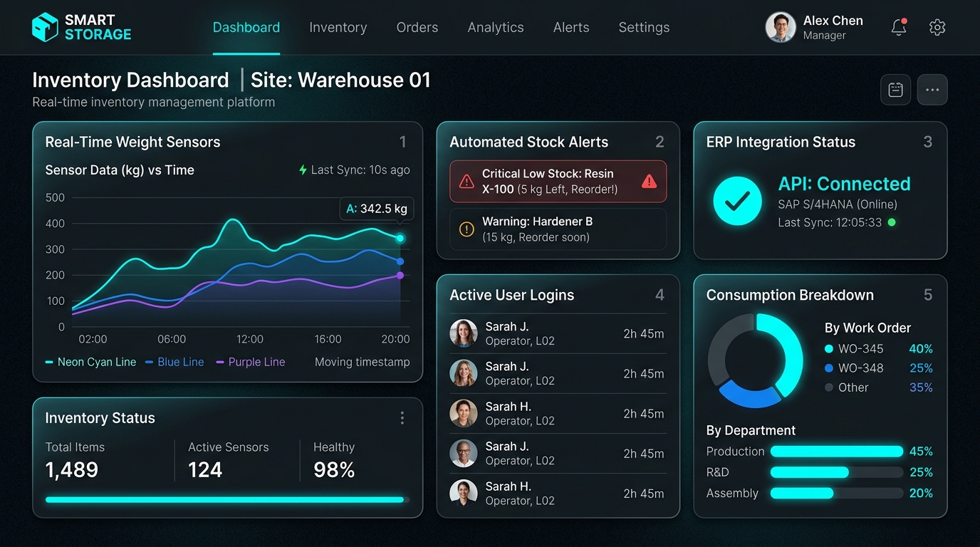Screen dimensions: 980x547
Task: Click Alex Chen's profile avatar
Action: click(x=781, y=28)
